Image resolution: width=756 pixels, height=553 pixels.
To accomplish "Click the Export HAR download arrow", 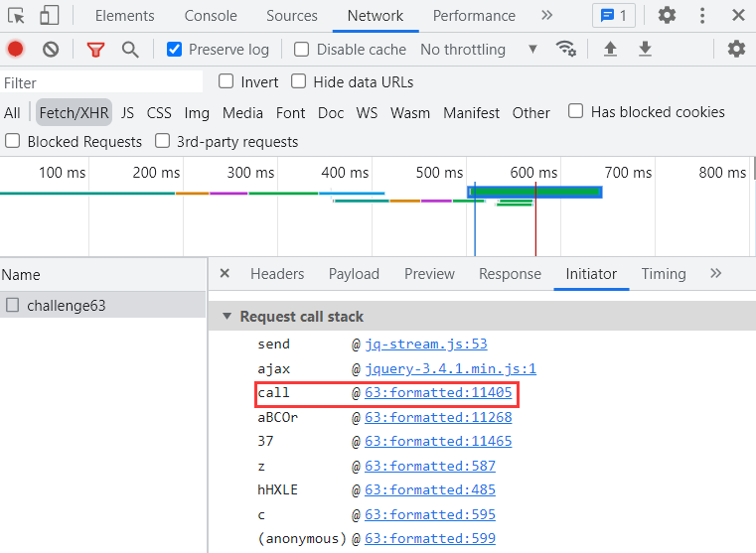I will [x=645, y=50].
